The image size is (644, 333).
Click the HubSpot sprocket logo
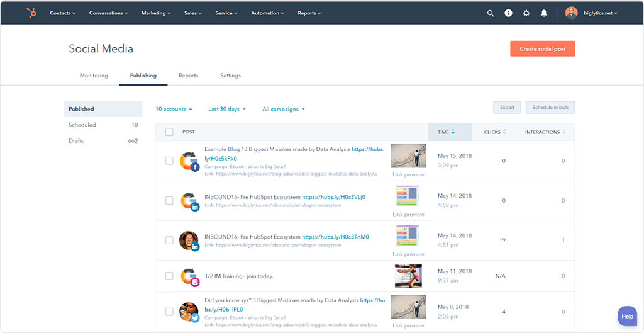click(x=31, y=13)
